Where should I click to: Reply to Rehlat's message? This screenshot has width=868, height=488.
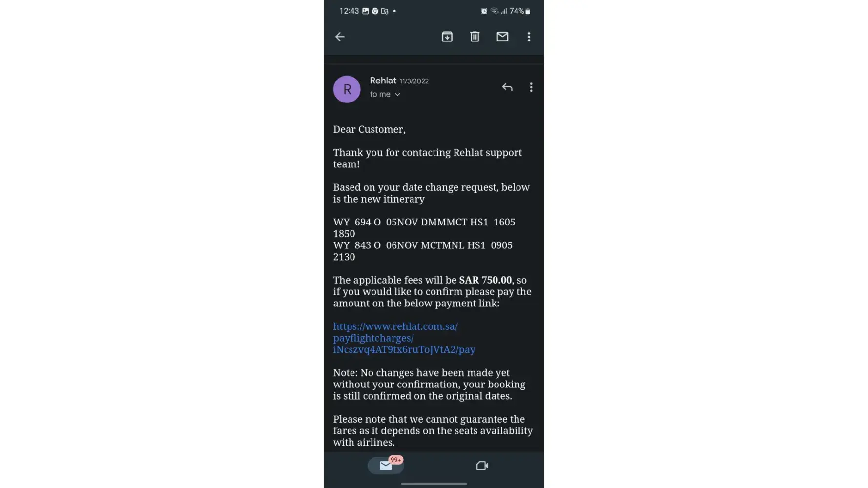point(507,87)
